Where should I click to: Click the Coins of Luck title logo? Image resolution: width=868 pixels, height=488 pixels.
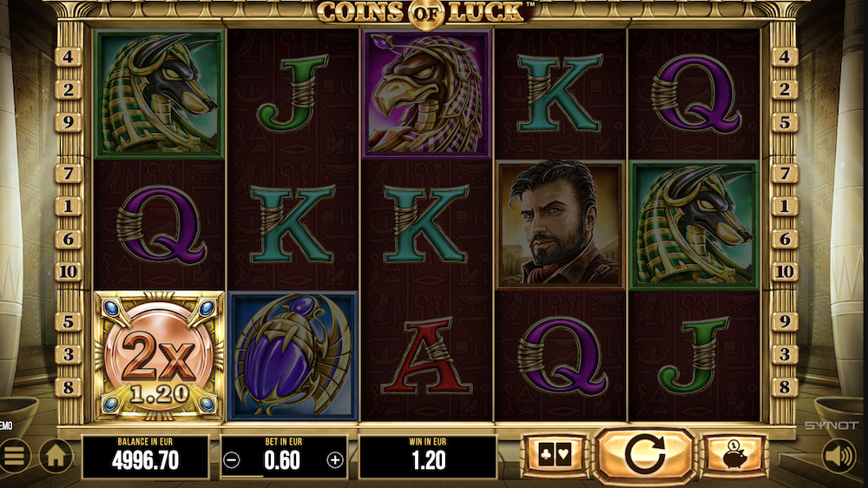(425, 12)
